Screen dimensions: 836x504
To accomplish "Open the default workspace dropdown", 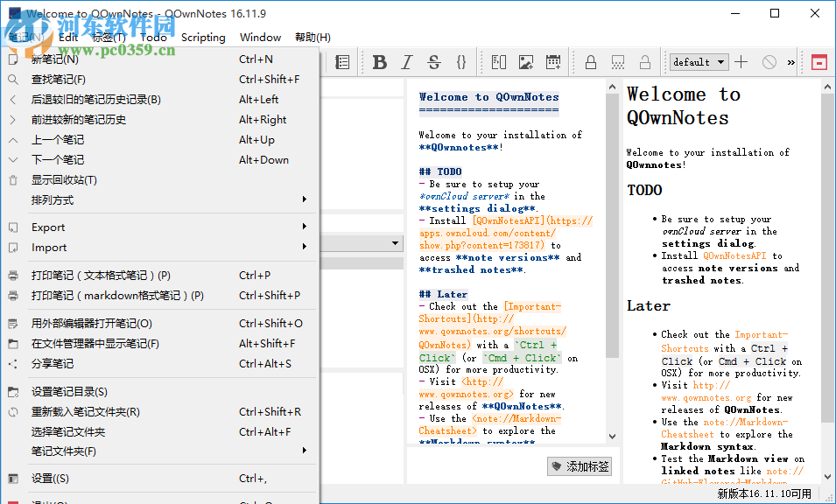I will coord(699,62).
